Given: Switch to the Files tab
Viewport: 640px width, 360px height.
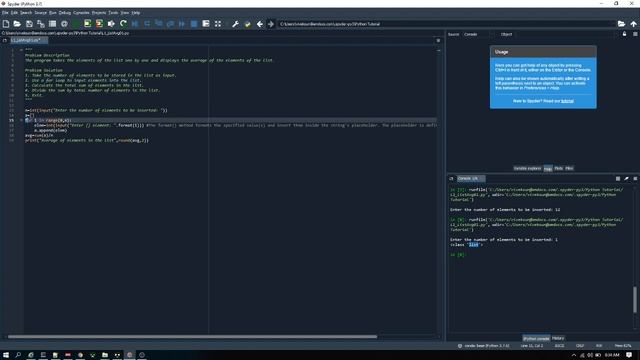Looking at the screenshot, I should pos(569,168).
